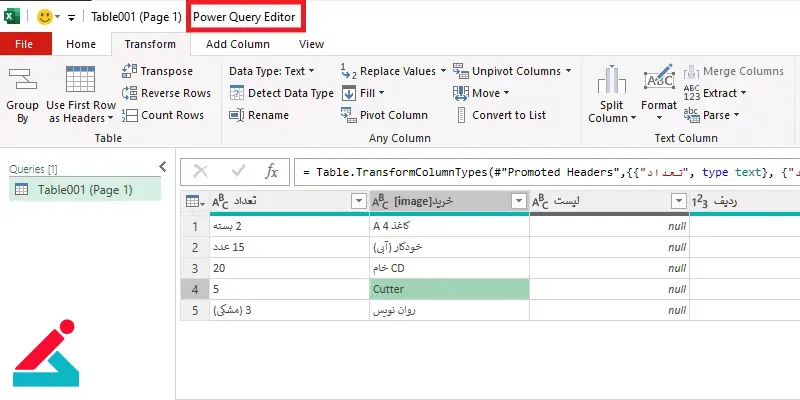The height and width of the screenshot is (400, 800).
Task: Click the Rename column button
Action: pos(259,115)
